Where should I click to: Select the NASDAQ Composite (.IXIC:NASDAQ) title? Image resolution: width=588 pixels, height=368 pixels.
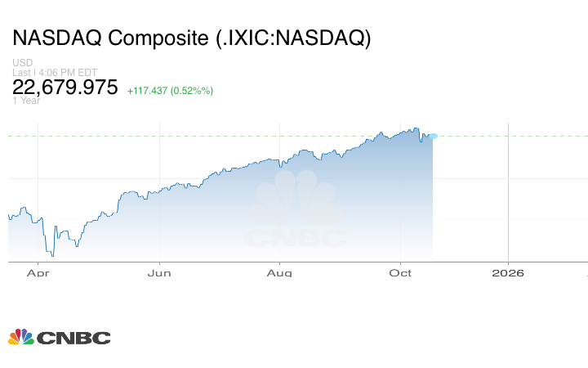pyautogui.click(x=192, y=39)
